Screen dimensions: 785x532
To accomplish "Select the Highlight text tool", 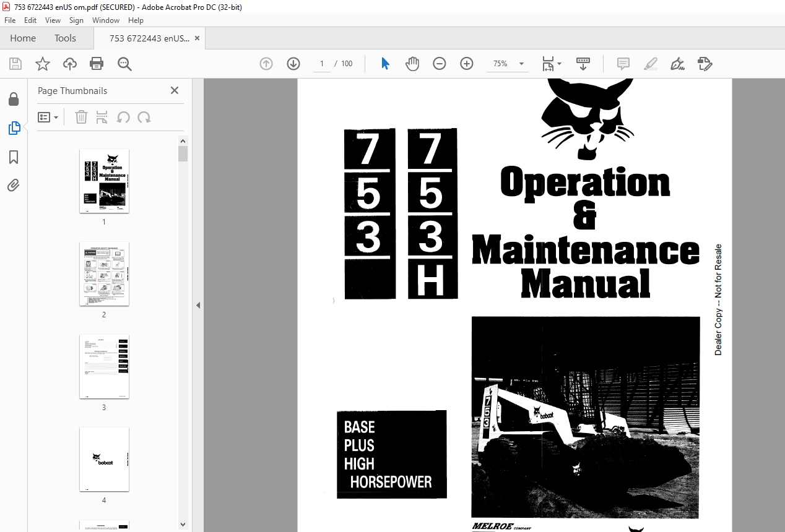I will pos(650,64).
